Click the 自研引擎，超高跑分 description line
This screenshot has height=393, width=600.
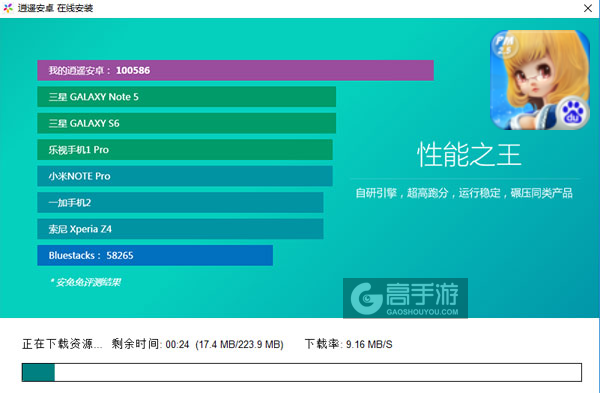pyautogui.click(x=464, y=193)
